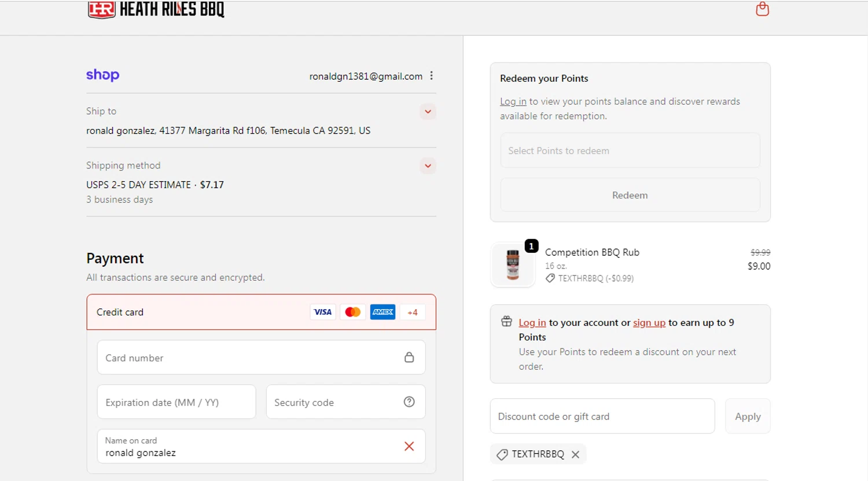868x481 pixels.
Task: Open the account options menu beside the email
Action: (x=431, y=76)
